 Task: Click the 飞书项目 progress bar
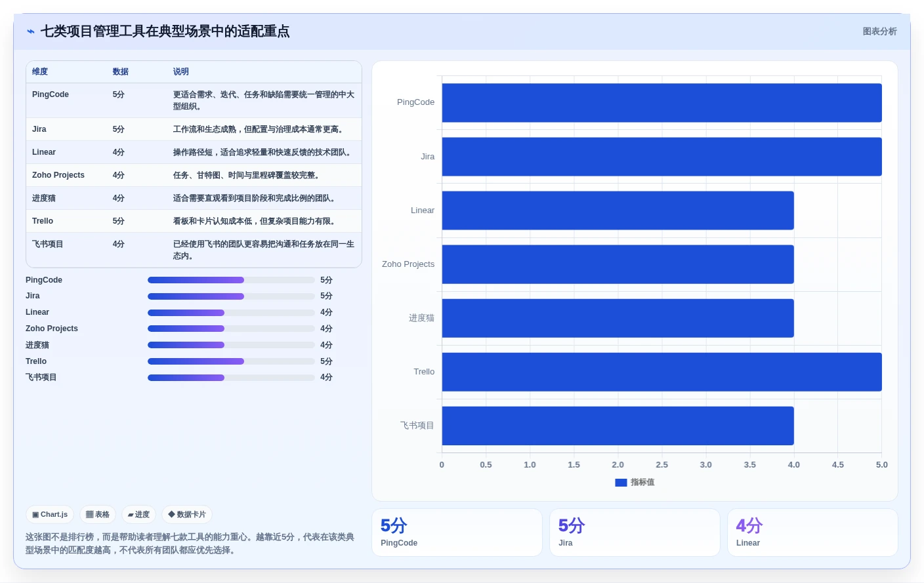pos(231,378)
